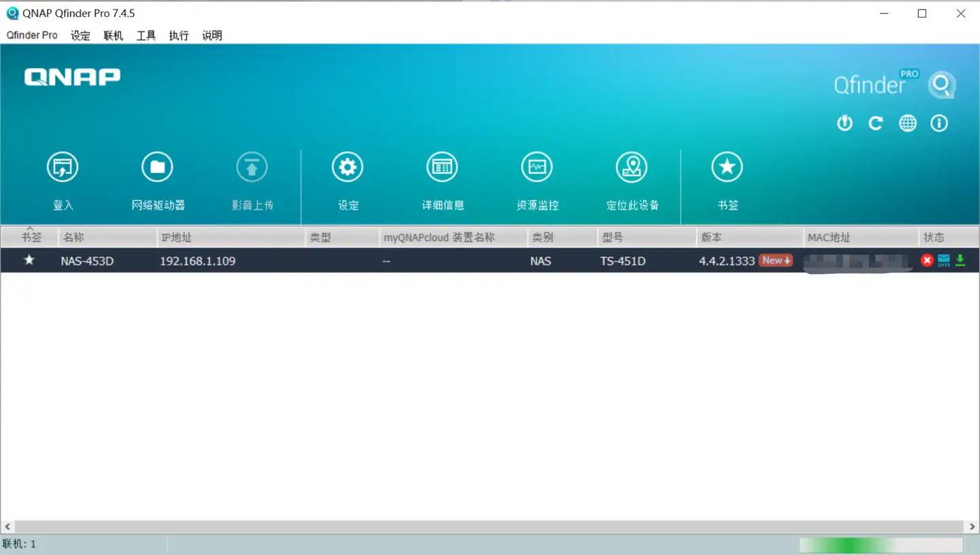The height and width of the screenshot is (555, 980).
Task: Open the 说明 menu
Action: 212,35
